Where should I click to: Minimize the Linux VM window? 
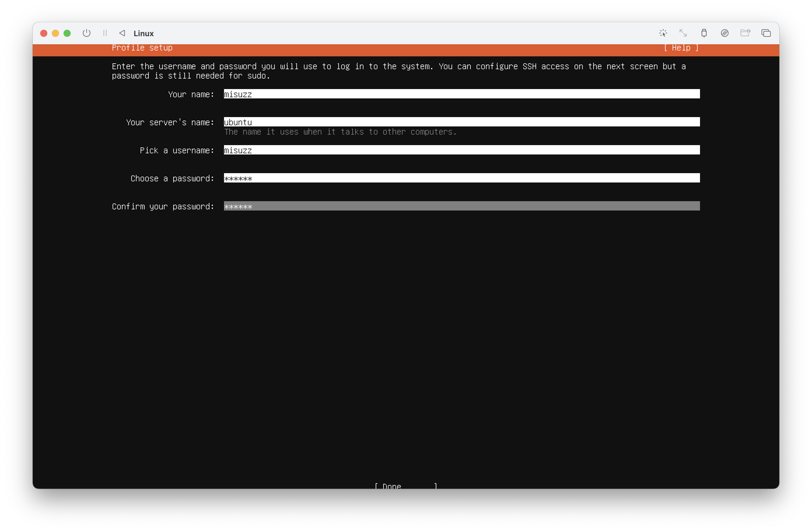55,33
